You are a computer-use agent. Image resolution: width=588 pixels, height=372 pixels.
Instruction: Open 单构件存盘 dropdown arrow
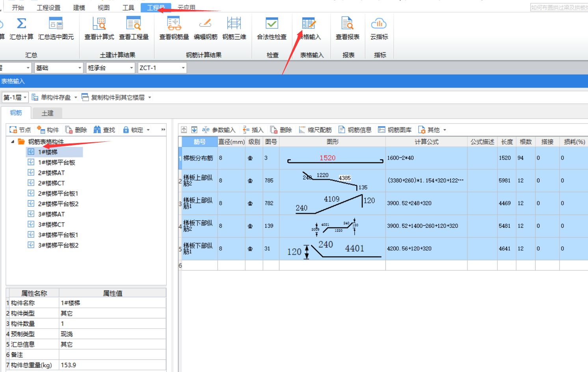pyautogui.click(x=76, y=97)
